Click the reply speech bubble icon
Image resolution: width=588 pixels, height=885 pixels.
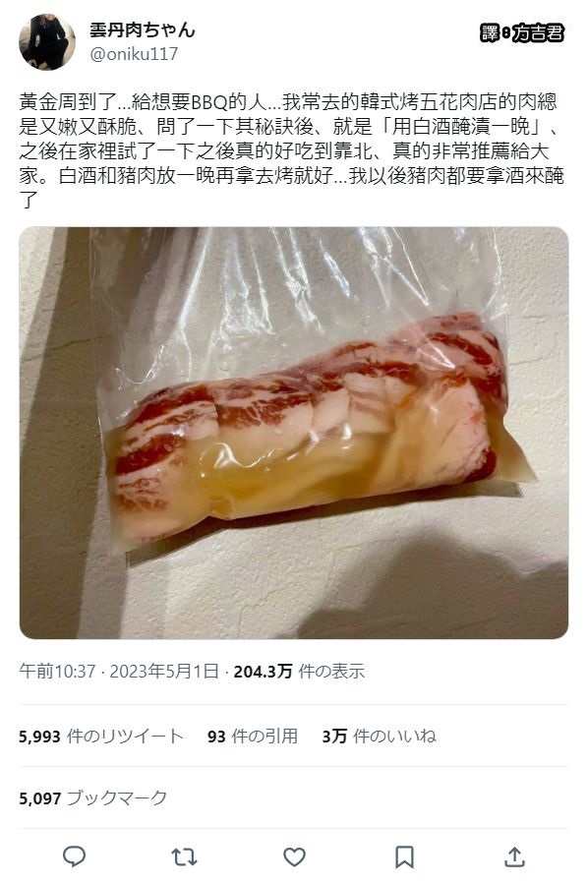coord(74,856)
